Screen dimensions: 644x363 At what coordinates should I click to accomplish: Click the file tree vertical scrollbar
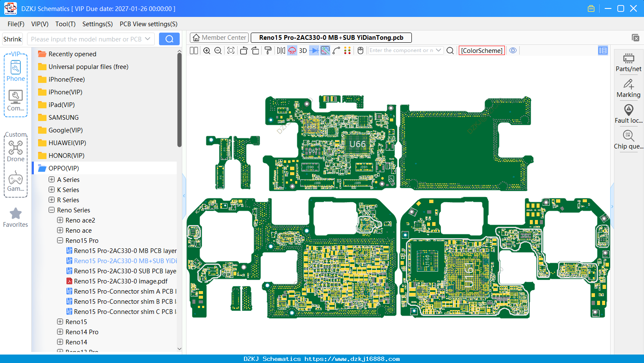tap(179, 100)
